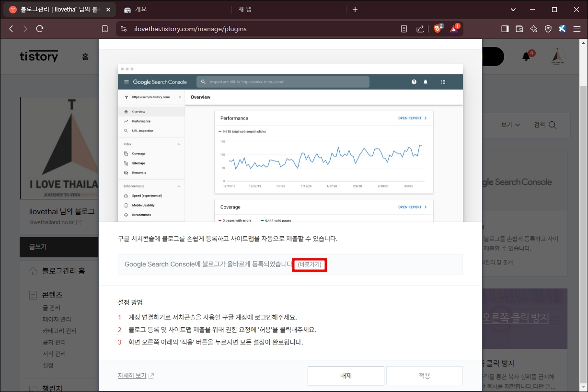Open 설정 under 콘텐츠 in the sidebar

(x=48, y=365)
